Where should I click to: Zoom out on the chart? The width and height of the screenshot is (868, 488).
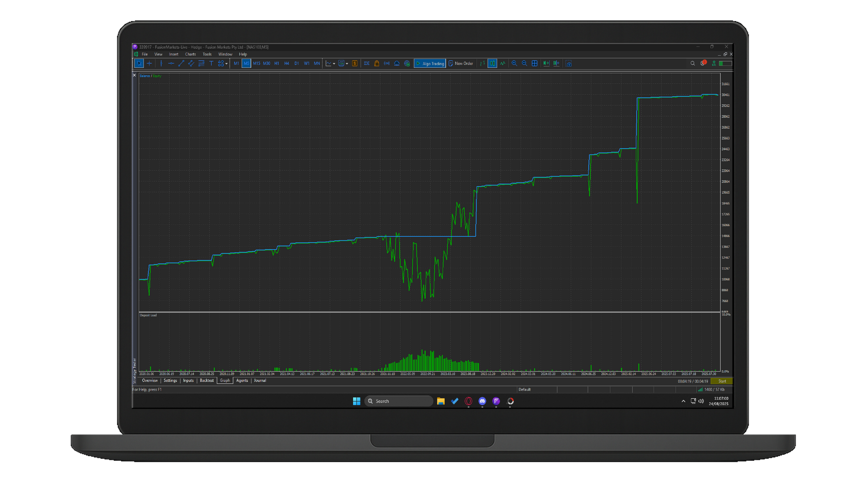525,63
